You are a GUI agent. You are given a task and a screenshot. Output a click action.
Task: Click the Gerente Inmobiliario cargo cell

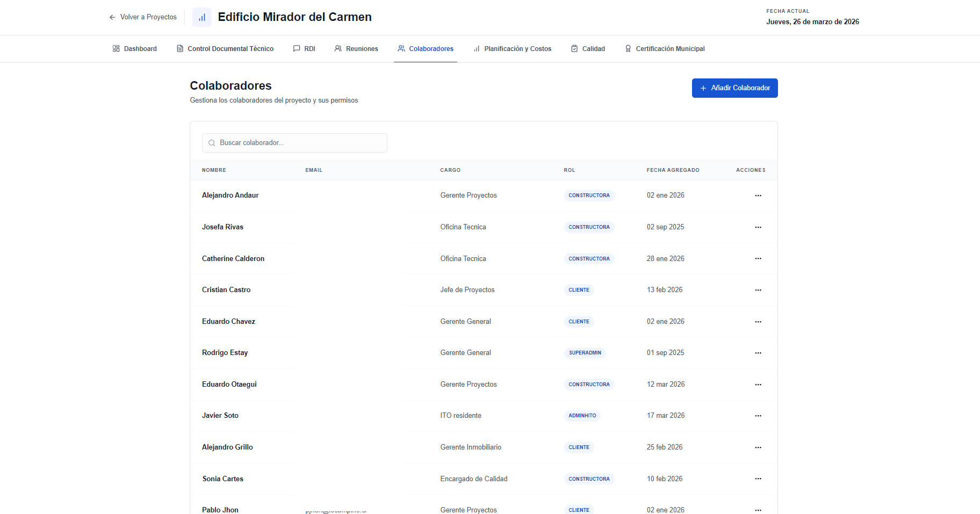(x=471, y=447)
